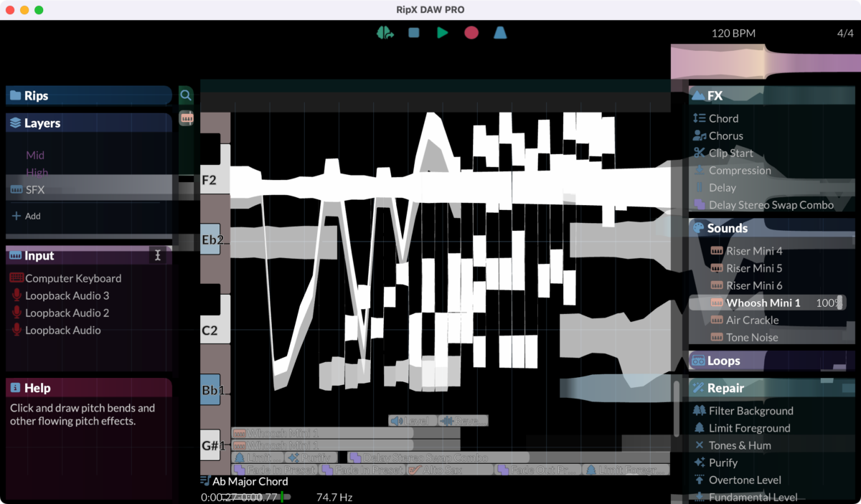The image size is (861, 504).
Task: Apply Purify repair tool
Action: click(x=715, y=462)
